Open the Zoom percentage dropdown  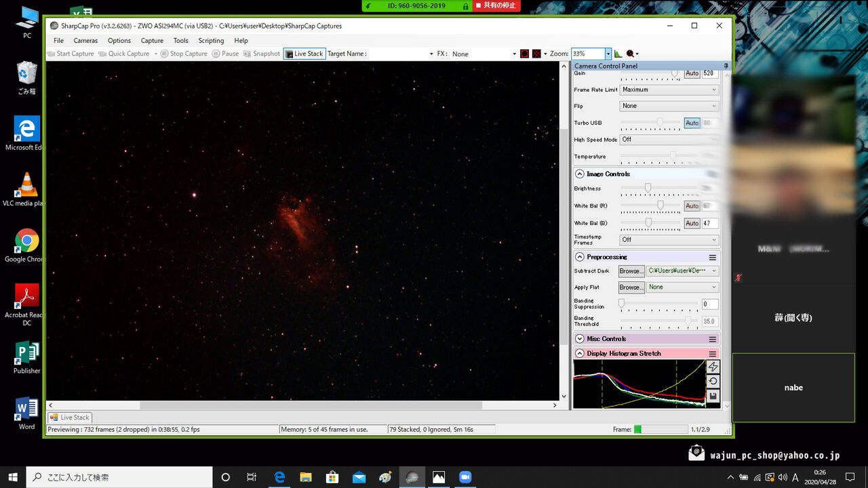point(608,54)
